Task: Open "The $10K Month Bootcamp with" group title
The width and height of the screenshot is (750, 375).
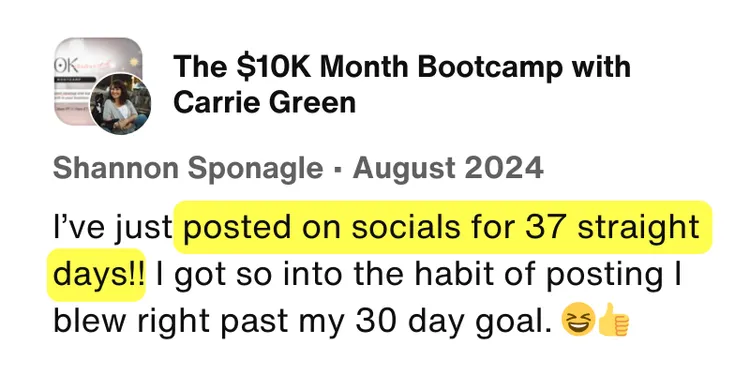Action: [x=401, y=67]
